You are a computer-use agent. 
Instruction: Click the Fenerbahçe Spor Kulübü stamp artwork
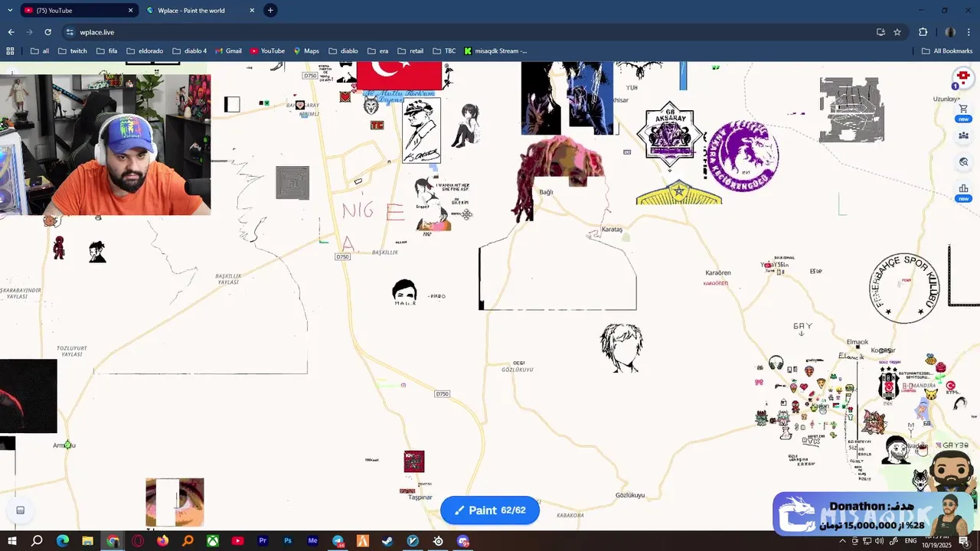tap(904, 289)
